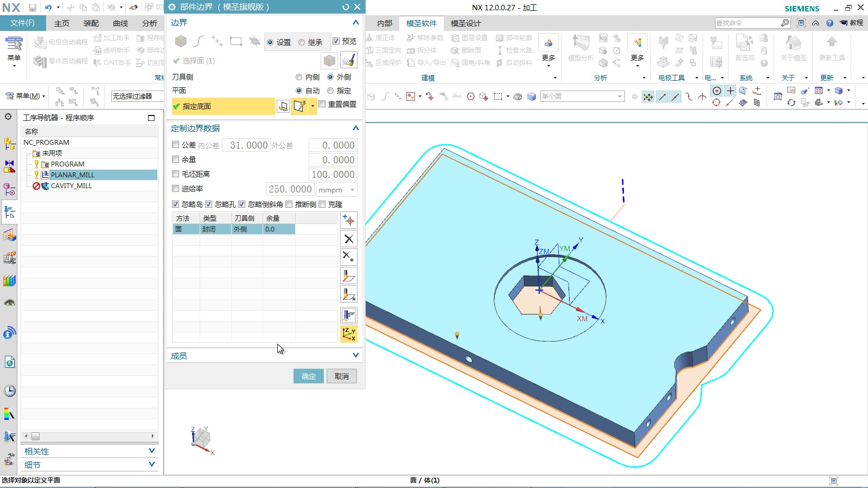Click the navigator horizontal scrollbar thumb
Screen dimensions: 868x488
(35, 436)
